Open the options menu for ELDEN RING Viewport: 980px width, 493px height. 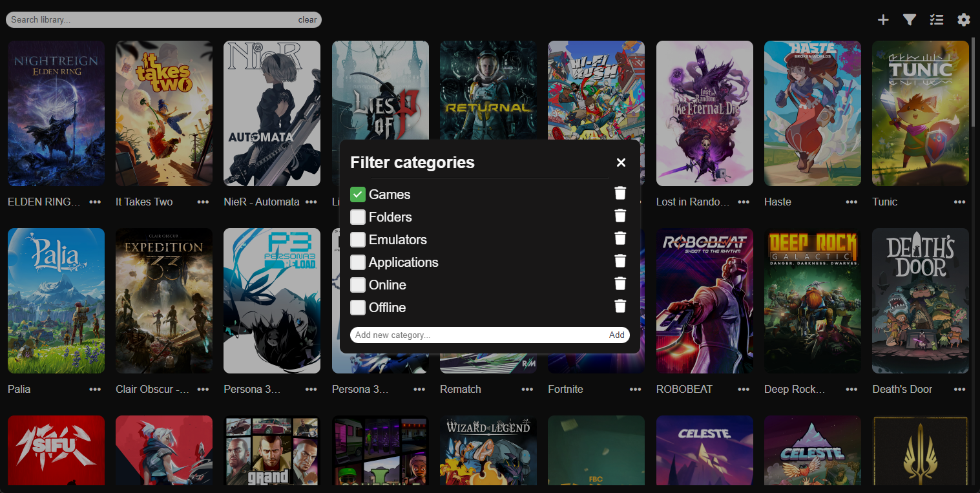94,202
